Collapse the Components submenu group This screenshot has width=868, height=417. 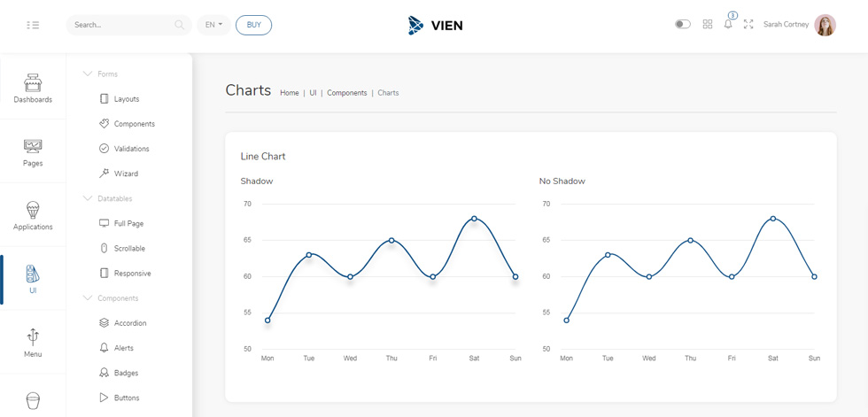click(x=110, y=298)
